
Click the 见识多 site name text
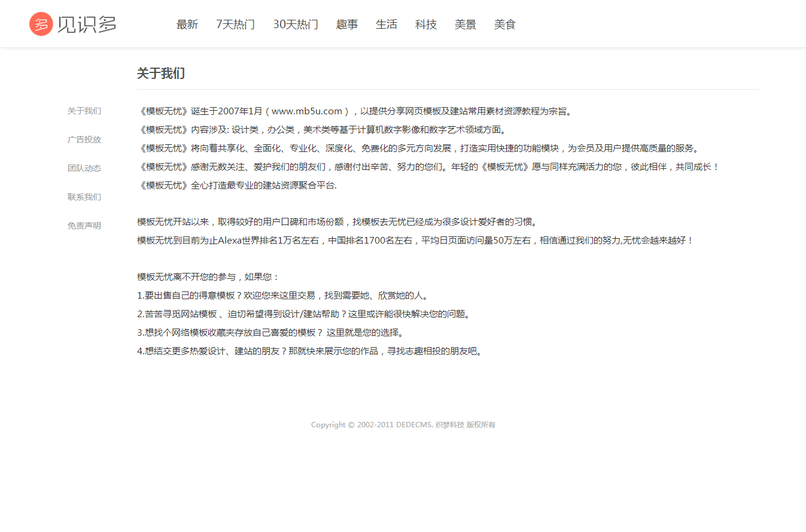[87, 24]
